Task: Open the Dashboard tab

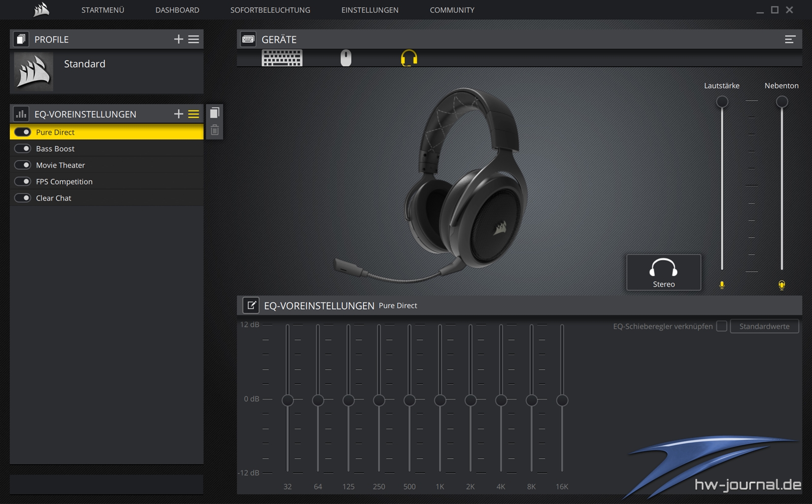Action: click(177, 10)
